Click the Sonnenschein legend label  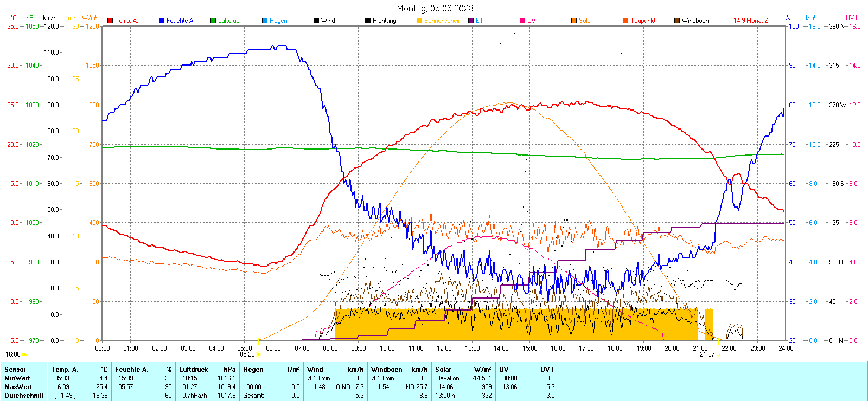443,21
